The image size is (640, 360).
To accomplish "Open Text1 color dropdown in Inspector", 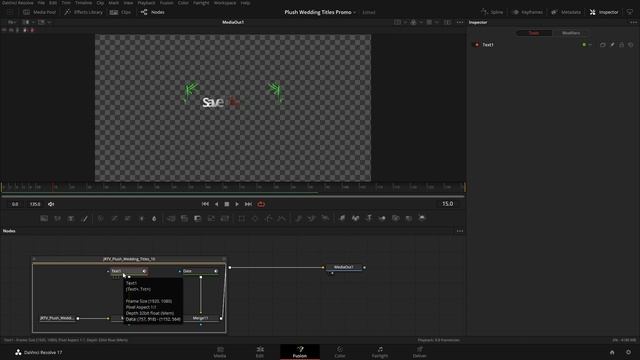I will click(x=587, y=44).
